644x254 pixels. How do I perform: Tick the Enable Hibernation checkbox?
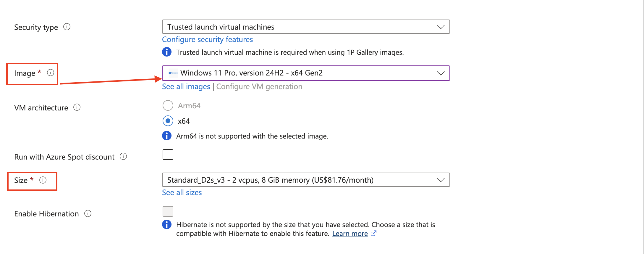pyautogui.click(x=168, y=211)
